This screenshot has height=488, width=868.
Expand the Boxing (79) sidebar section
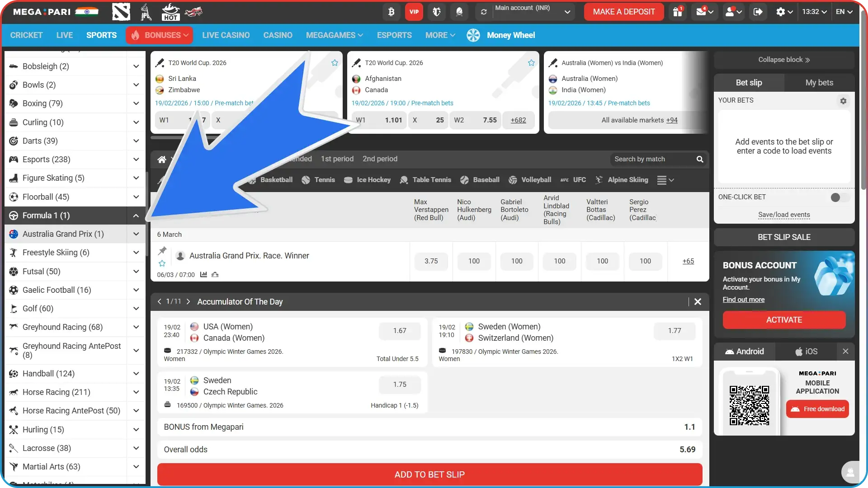tap(136, 103)
